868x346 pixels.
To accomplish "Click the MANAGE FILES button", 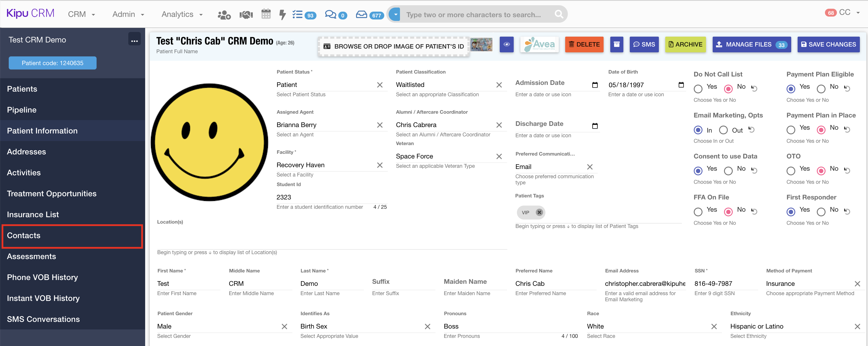I will pyautogui.click(x=751, y=44).
